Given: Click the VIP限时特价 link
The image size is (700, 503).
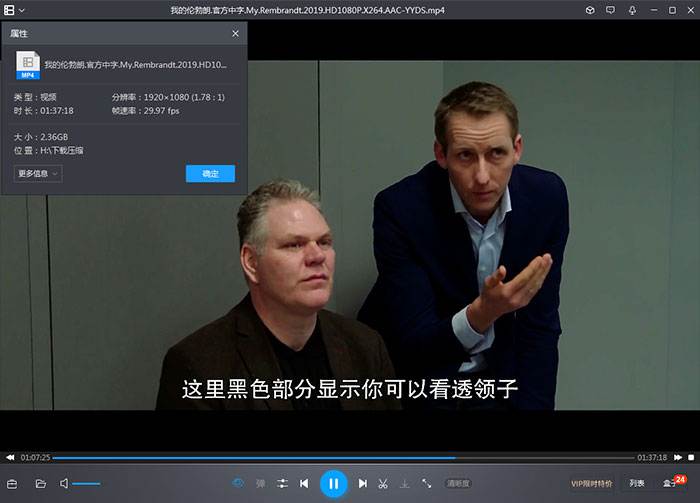Looking at the screenshot, I should [592, 483].
